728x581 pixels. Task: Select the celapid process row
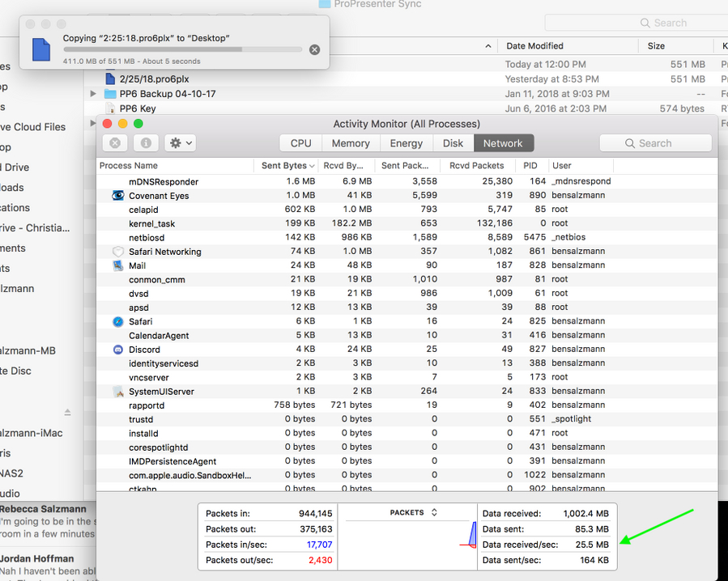coord(407,210)
